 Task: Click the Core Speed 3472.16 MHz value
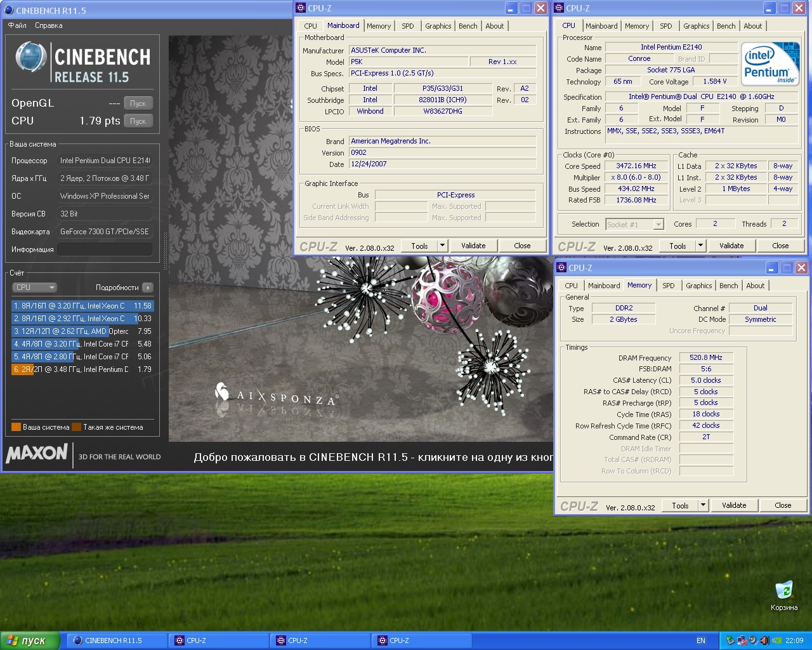(636, 166)
